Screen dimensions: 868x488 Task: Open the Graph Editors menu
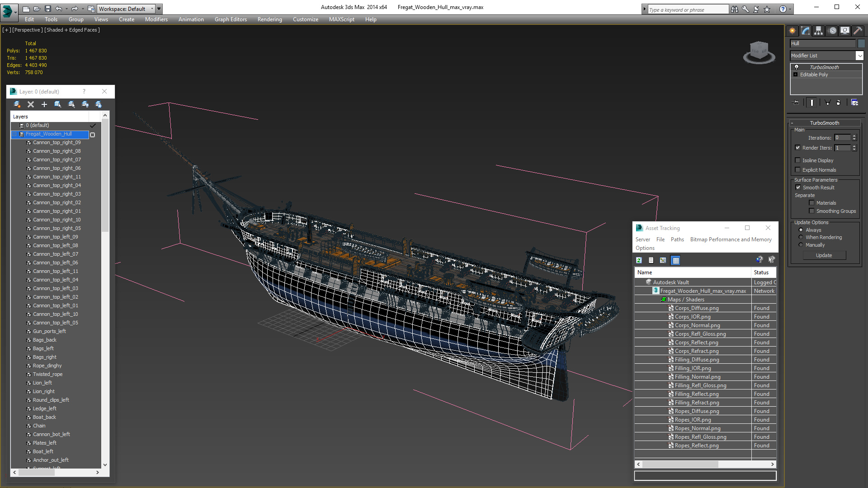pos(231,19)
